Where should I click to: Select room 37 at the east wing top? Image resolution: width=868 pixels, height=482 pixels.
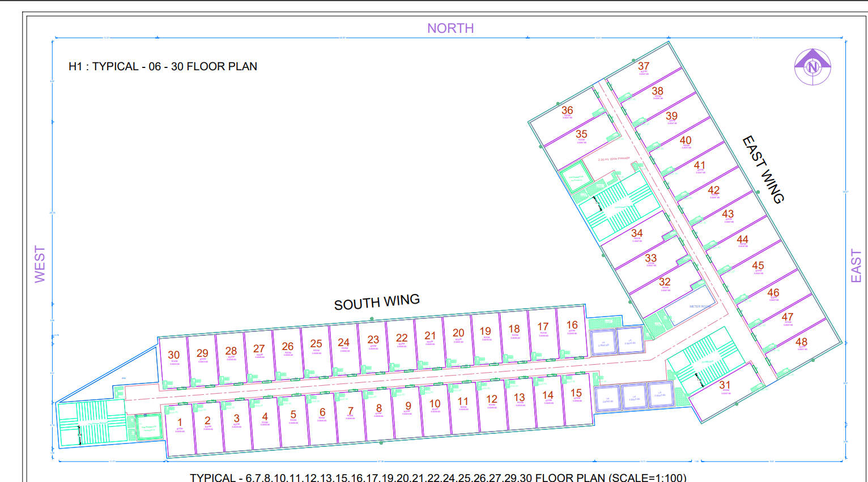[644, 68]
